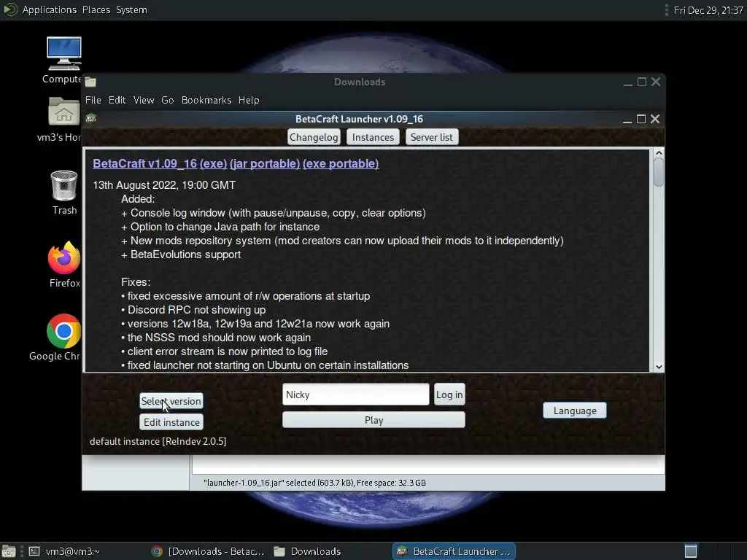Image resolution: width=747 pixels, height=560 pixels.
Task: Open the Computer desktop icon
Action: [64, 53]
